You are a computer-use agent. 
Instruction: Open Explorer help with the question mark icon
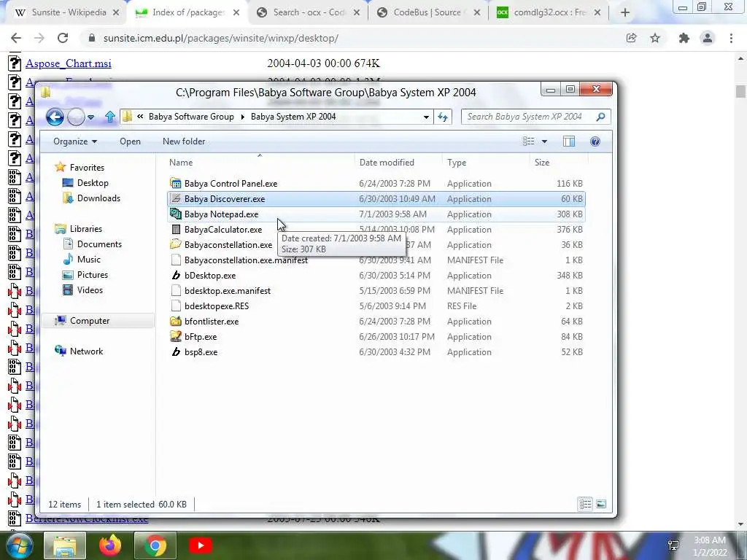(595, 141)
